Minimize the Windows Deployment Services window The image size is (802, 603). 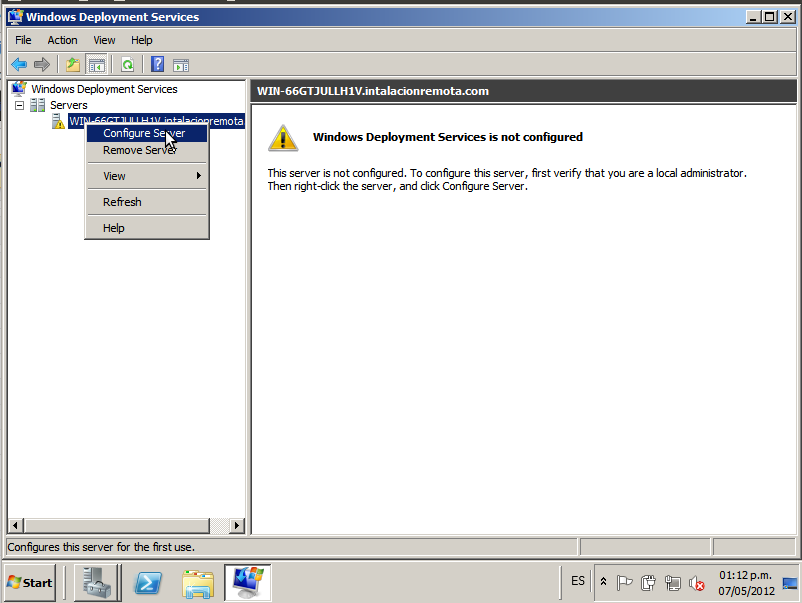tap(752, 17)
